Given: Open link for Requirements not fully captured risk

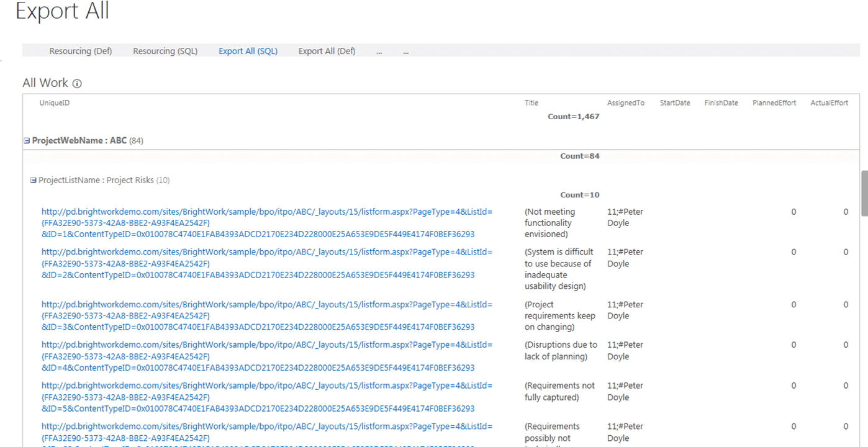Looking at the screenshot, I should tap(267, 397).
